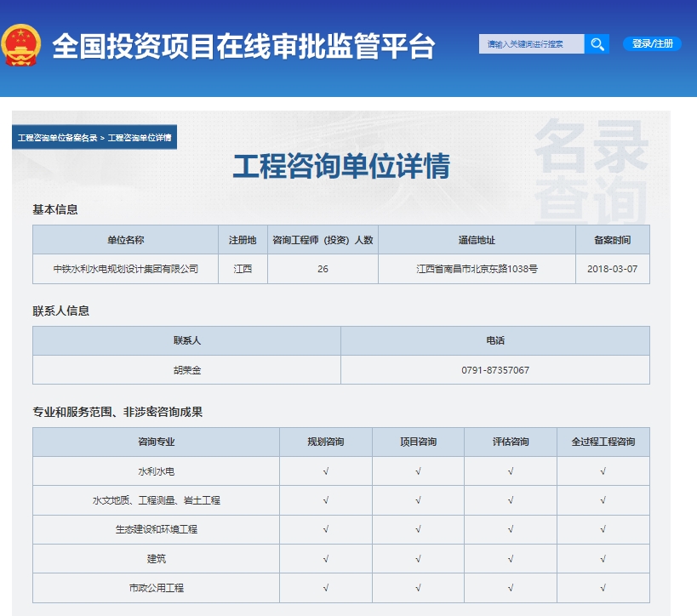Image resolution: width=697 pixels, height=616 pixels.
Task: Click 水利水电 checkmark under 全过程工程咨询
Action: [603, 471]
